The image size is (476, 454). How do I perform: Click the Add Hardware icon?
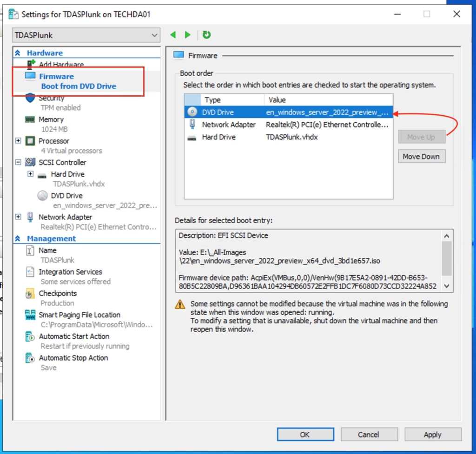click(x=31, y=65)
